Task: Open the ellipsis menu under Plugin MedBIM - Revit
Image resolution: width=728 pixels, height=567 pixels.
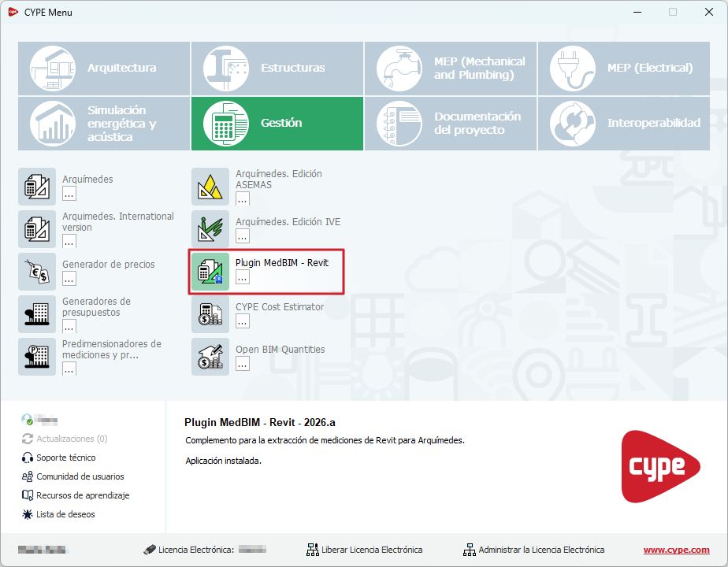Action: click(243, 277)
